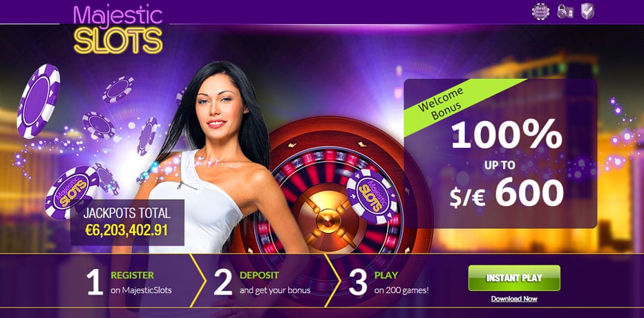The image size is (644, 318).
Task: Select step 3 Play on 200 games
Action: (388, 282)
